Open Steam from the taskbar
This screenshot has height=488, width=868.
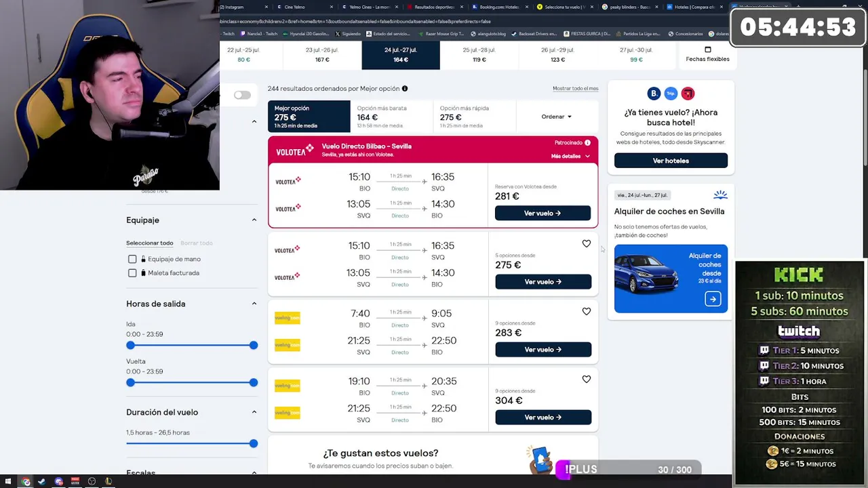pyautogui.click(x=42, y=481)
